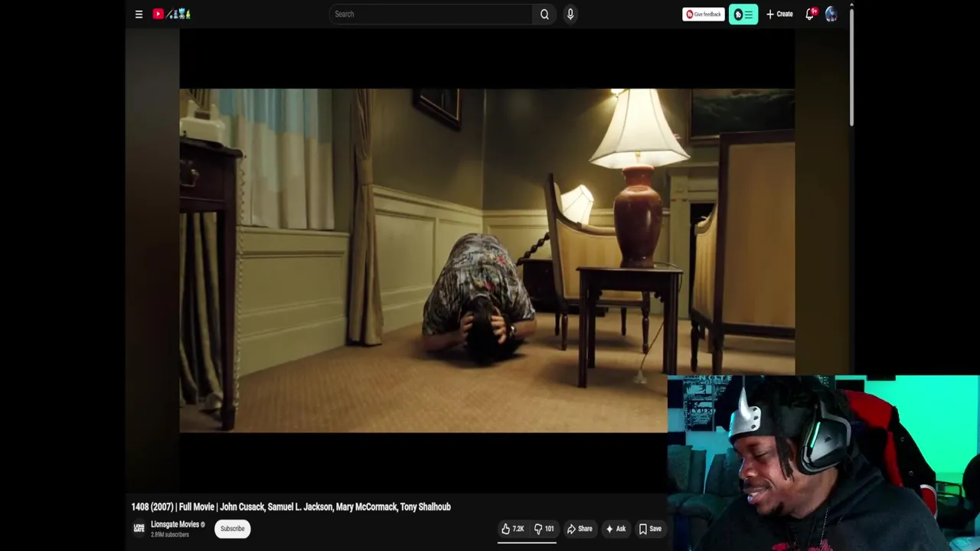Like the video showing 7.2K
Image resolution: width=980 pixels, height=551 pixels.
click(x=513, y=529)
